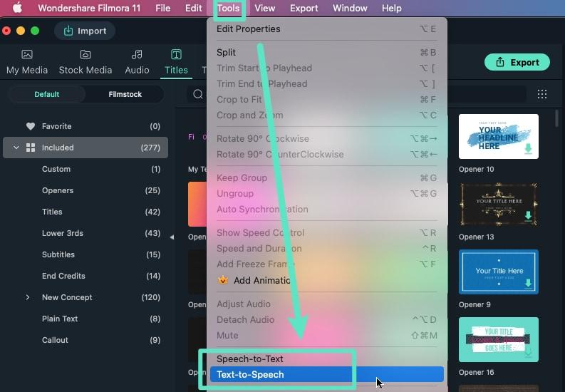Open the View menu
565x392 pixels.
tap(265, 8)
